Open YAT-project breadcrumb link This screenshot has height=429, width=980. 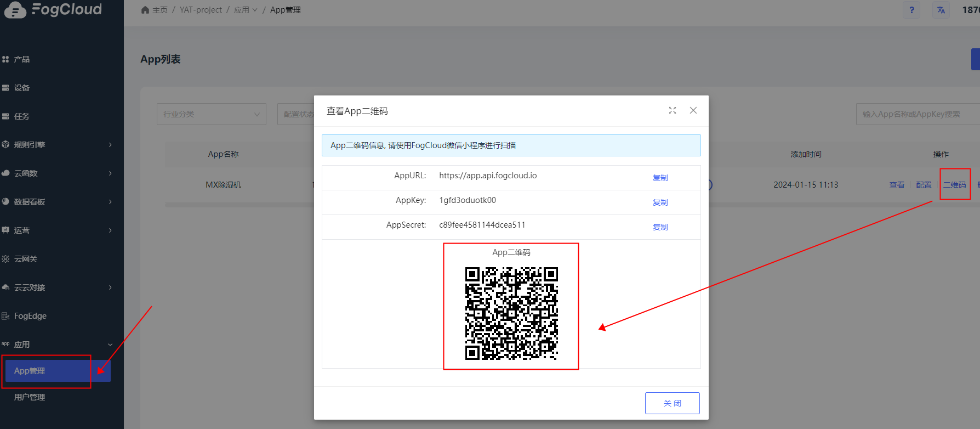201,10
